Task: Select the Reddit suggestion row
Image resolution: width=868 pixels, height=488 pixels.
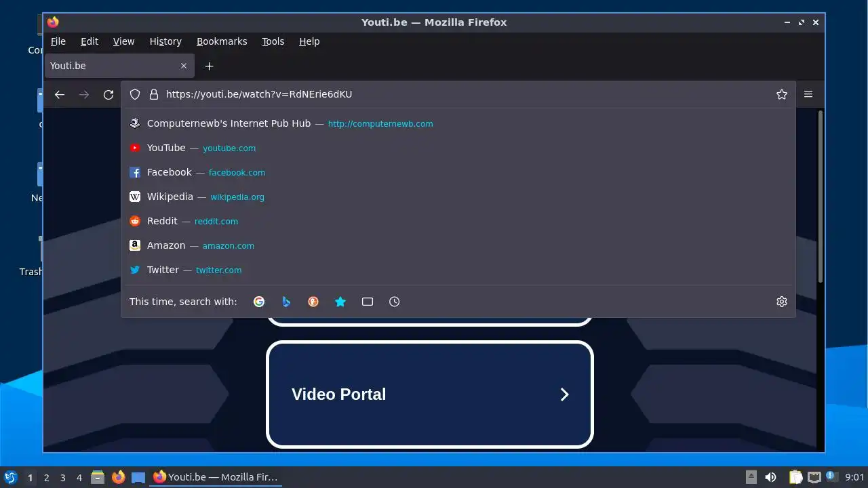Action: pyautogui.click(x=458, y=221)
